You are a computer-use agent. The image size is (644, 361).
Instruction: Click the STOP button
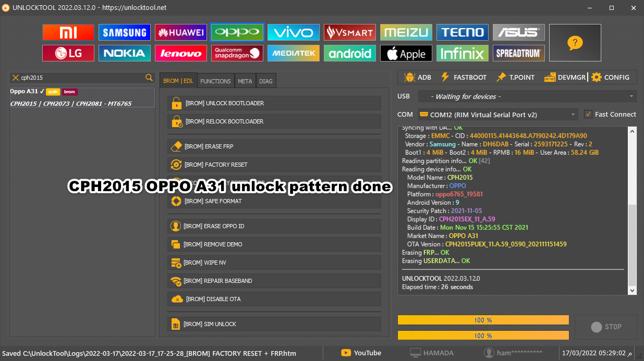[606, 327]
